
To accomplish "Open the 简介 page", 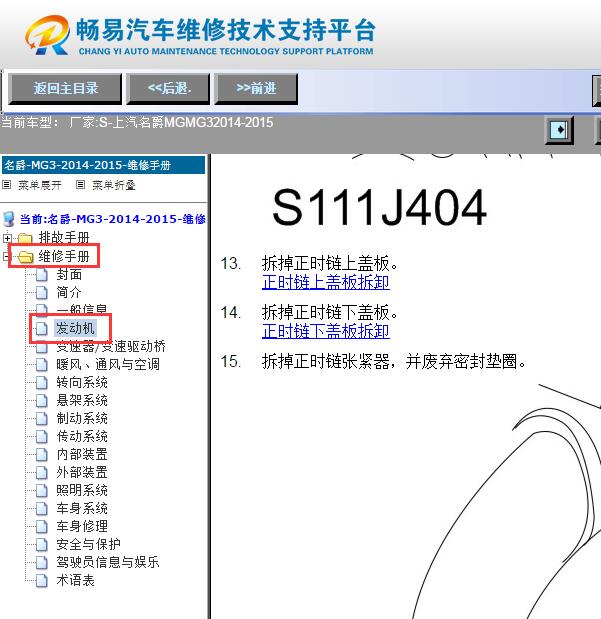I will click(x=69, y=293).
